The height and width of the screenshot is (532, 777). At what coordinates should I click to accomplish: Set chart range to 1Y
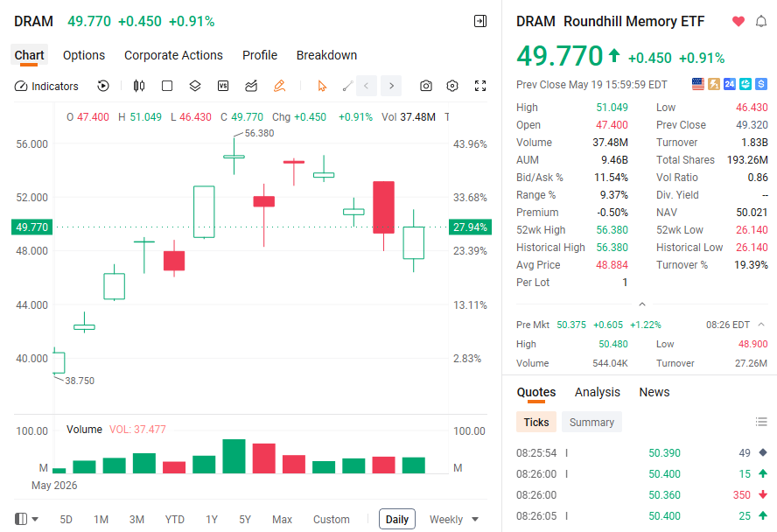212,520
